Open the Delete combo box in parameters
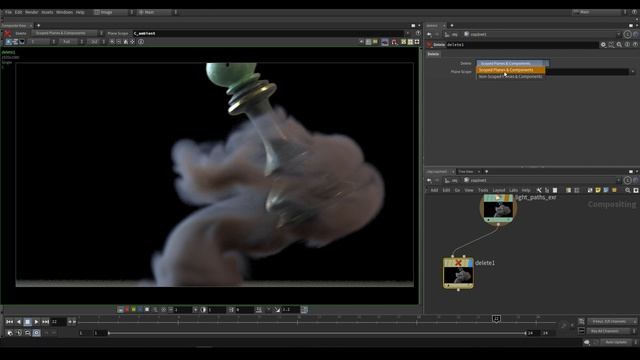This screenshot has width=640, height=360. (512, 63)
